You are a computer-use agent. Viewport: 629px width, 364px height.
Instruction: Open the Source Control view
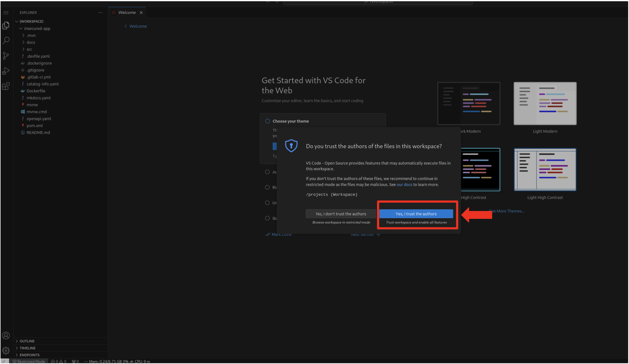click(6, 56)
